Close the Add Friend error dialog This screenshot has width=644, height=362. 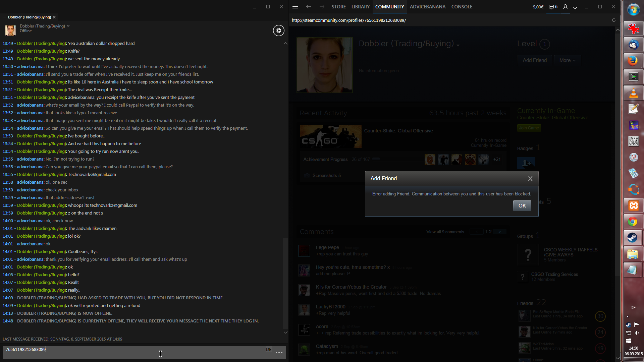tap(530, 179)
